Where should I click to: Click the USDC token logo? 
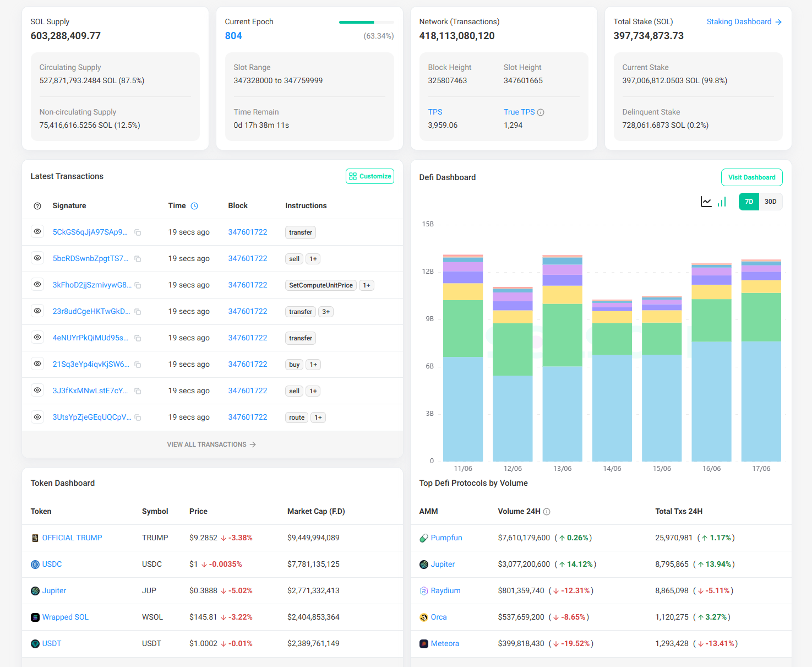tap(35, 565)
